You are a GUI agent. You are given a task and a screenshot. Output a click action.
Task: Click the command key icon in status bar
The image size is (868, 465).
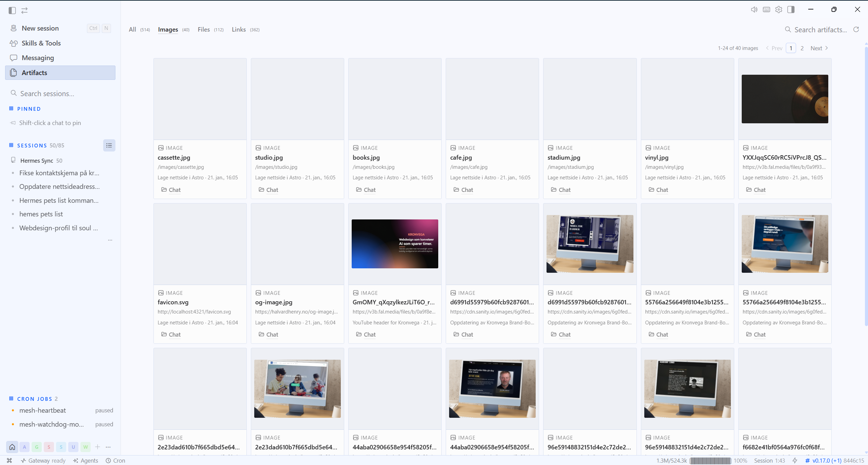coord(10,461)
